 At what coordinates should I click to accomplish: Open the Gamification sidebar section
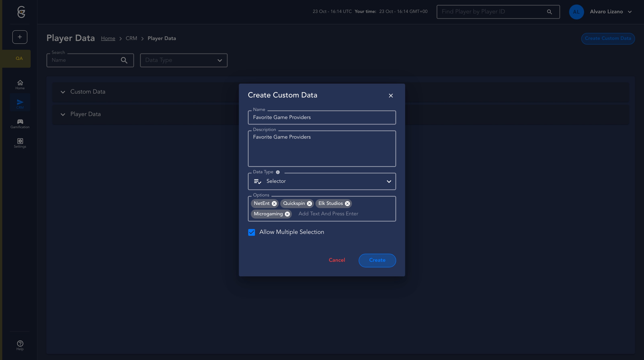click(x=20, y=124)
